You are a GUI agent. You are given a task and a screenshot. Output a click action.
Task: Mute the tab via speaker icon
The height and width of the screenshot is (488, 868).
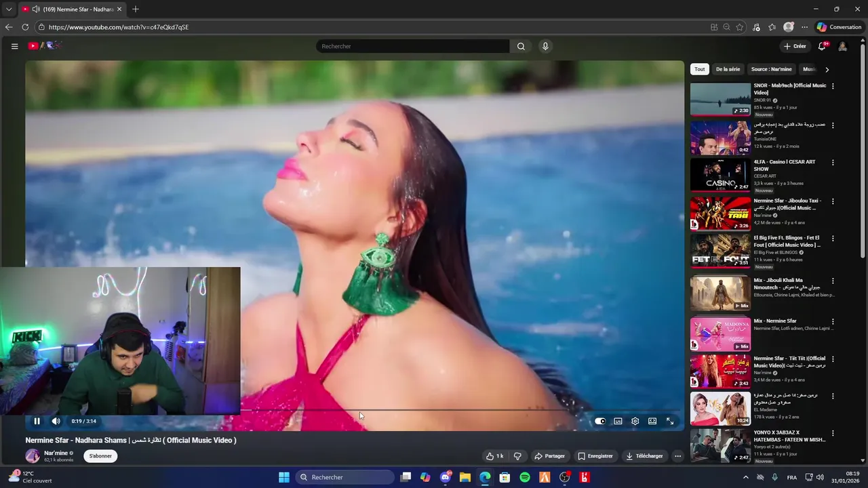coord(35,9)
